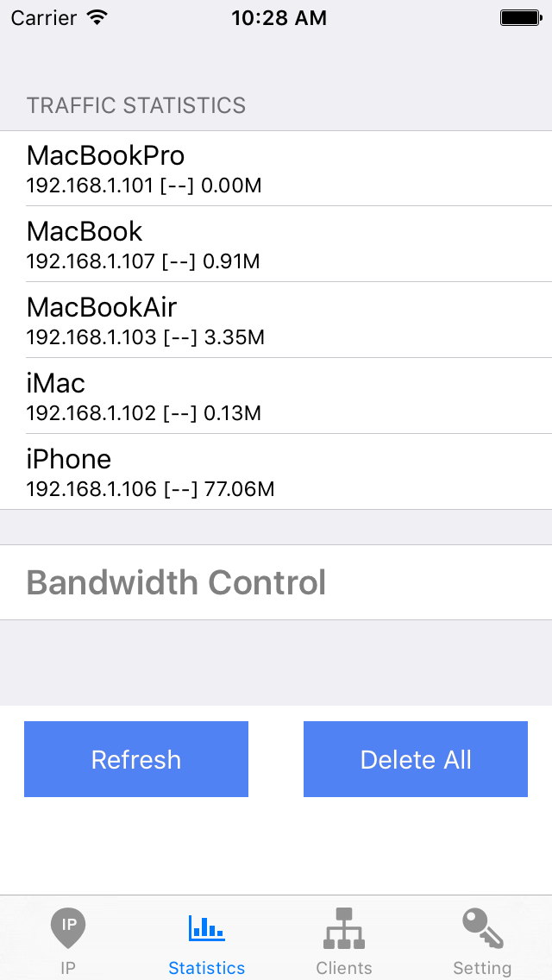The height and width of the screenshot is (980, 552).
Task: Tap the clock showing 10:28 AM
Action: 279,17
